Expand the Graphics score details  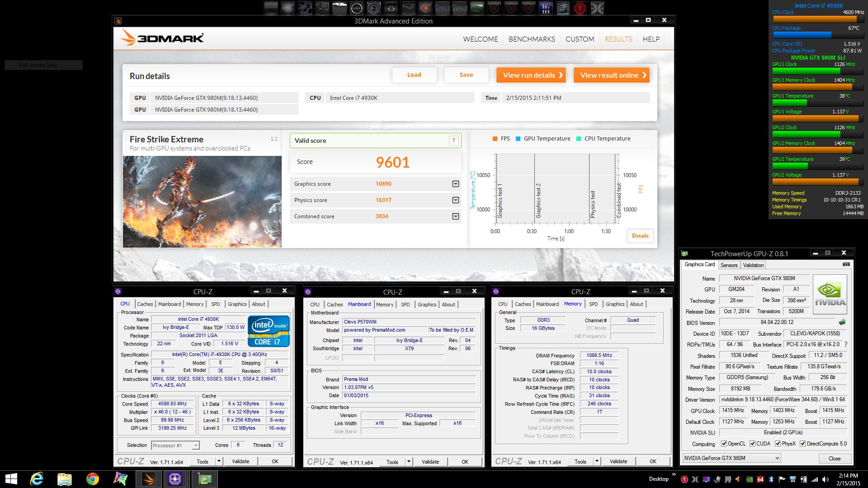pyautogui.click(x=455, y=184)
